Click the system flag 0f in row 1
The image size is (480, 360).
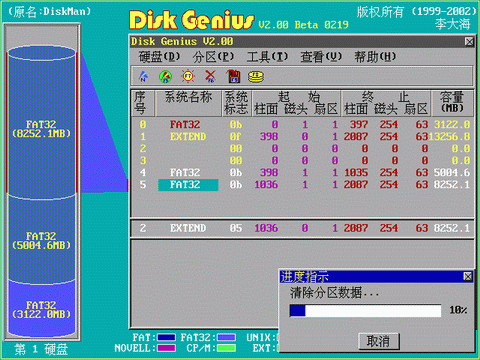coord(236,137)
